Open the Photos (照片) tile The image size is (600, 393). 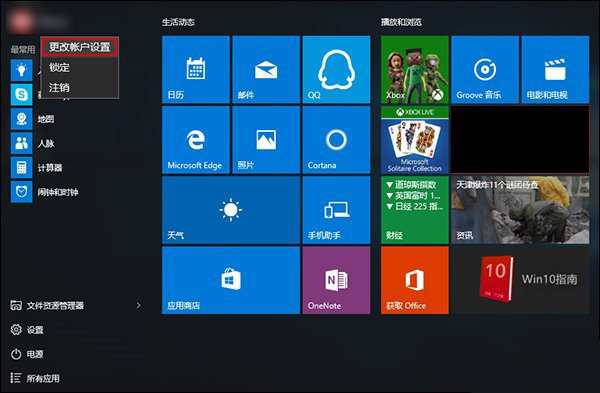point(266,140)
